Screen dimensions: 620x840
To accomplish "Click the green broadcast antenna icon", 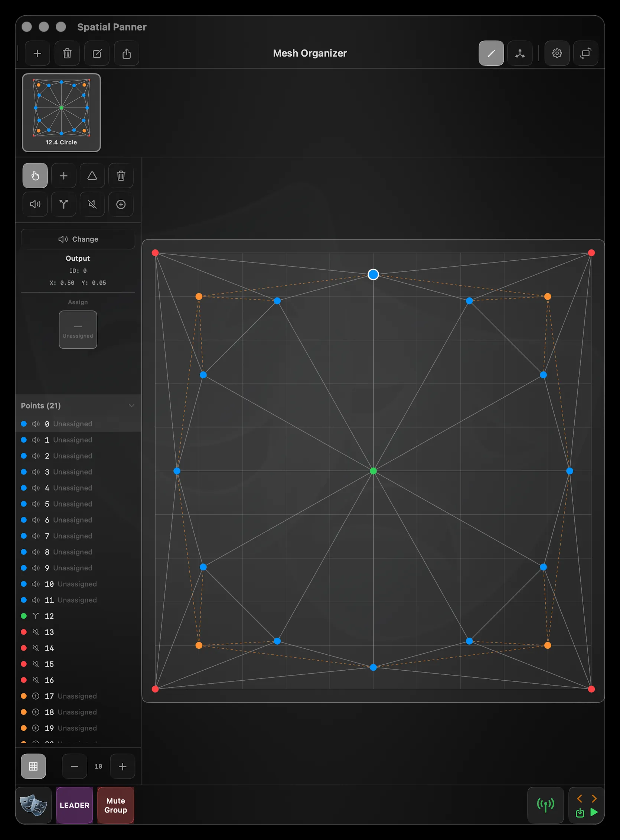I will (545, 805).
